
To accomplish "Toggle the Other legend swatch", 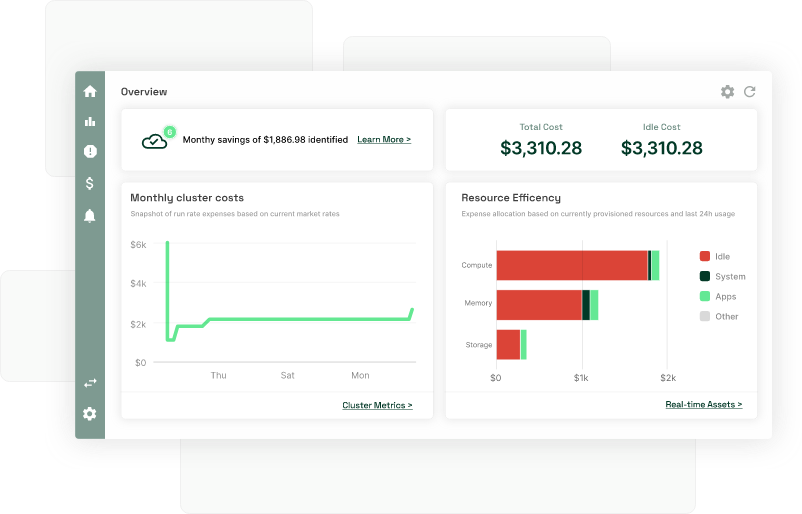I will [x=704, y=316].
